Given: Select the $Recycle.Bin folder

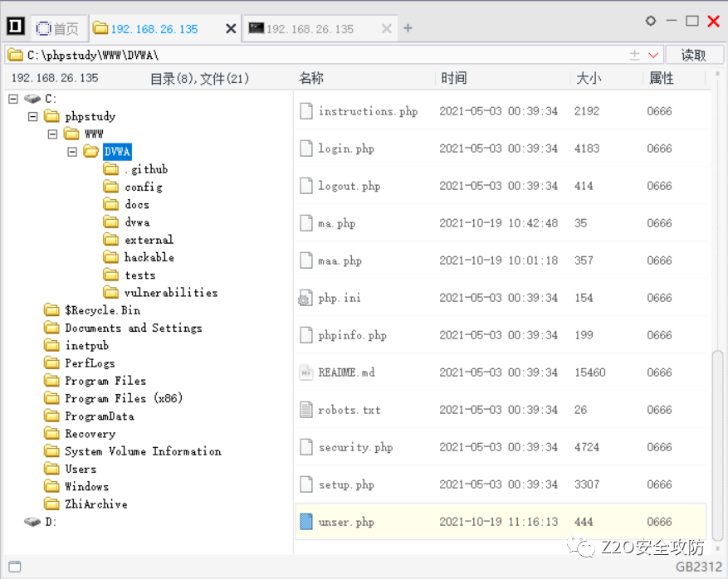Looking at the screenshot, I should coord(103,310).
